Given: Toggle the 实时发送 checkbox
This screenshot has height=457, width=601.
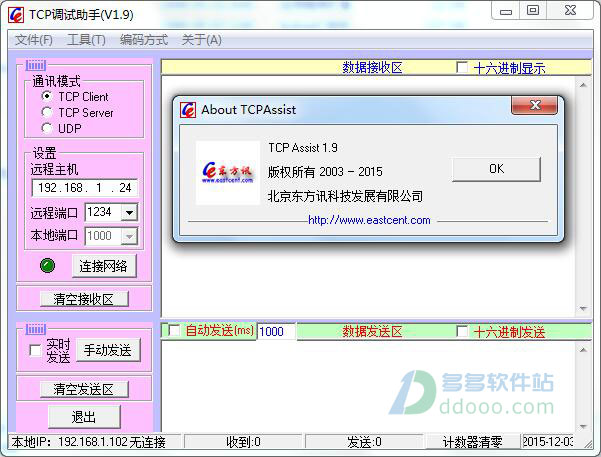Looking at the screenshot, I should (x=35, y=350).
